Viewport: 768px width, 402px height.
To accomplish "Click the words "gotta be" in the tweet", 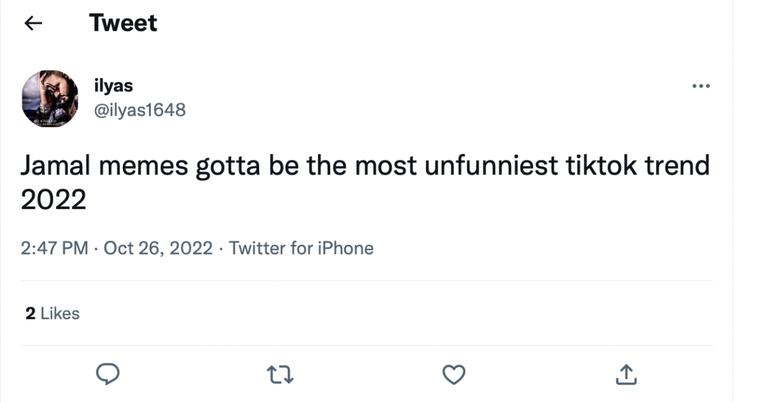I will click(255, 165).
